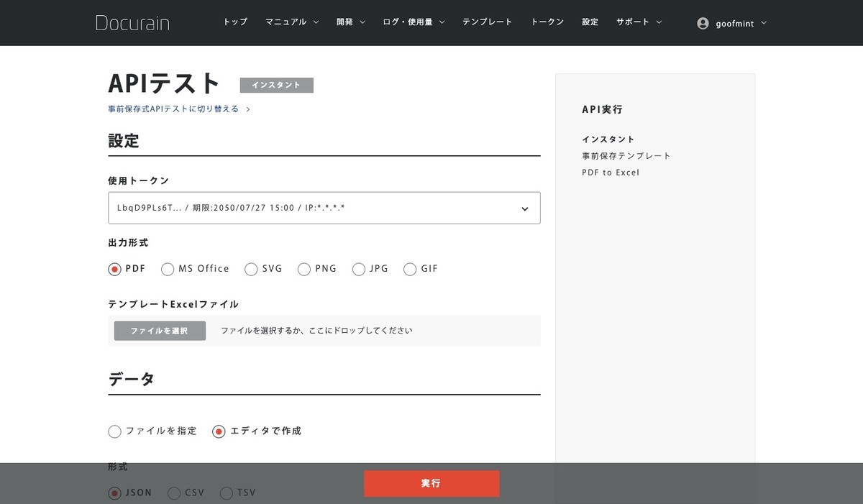Choose ファイルを指定 data option
This screenshot has width=863, height=504.
pos(152,431)
